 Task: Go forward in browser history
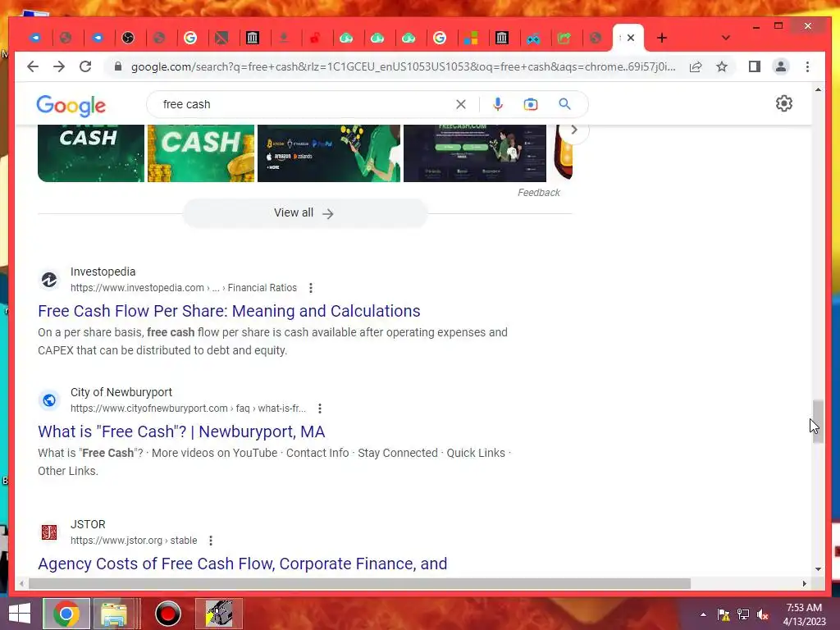click(x=59, y=66)
